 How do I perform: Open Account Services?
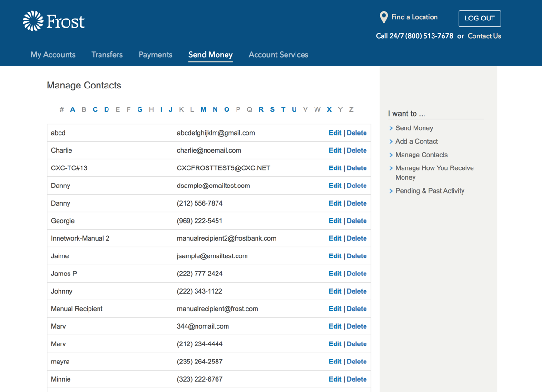278,55
